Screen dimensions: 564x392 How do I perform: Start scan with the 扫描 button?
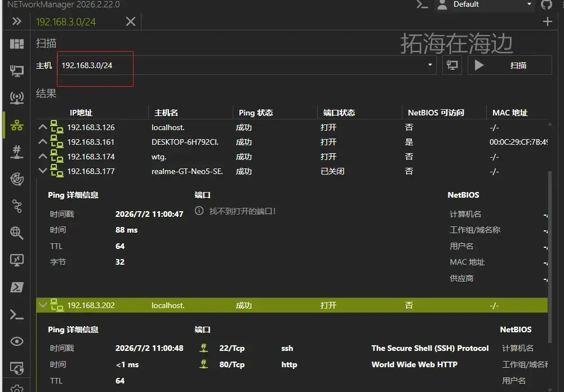(x=510, y=65)
